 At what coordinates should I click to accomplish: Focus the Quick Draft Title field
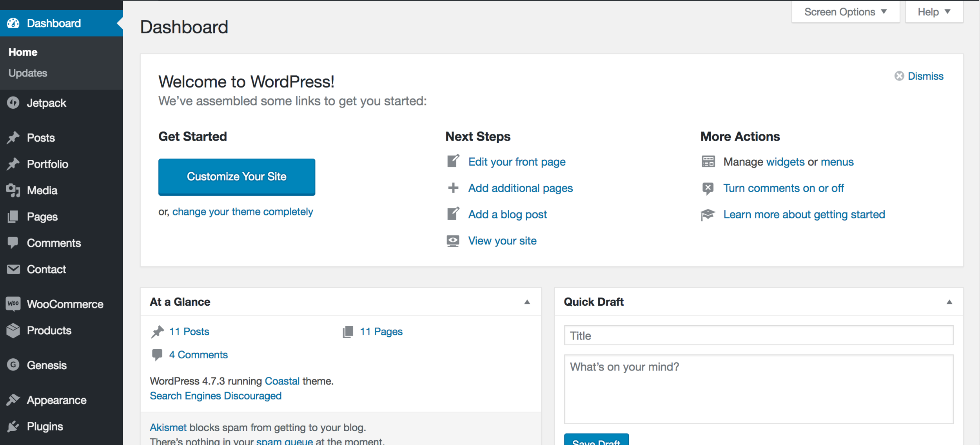tap(759, 335)
